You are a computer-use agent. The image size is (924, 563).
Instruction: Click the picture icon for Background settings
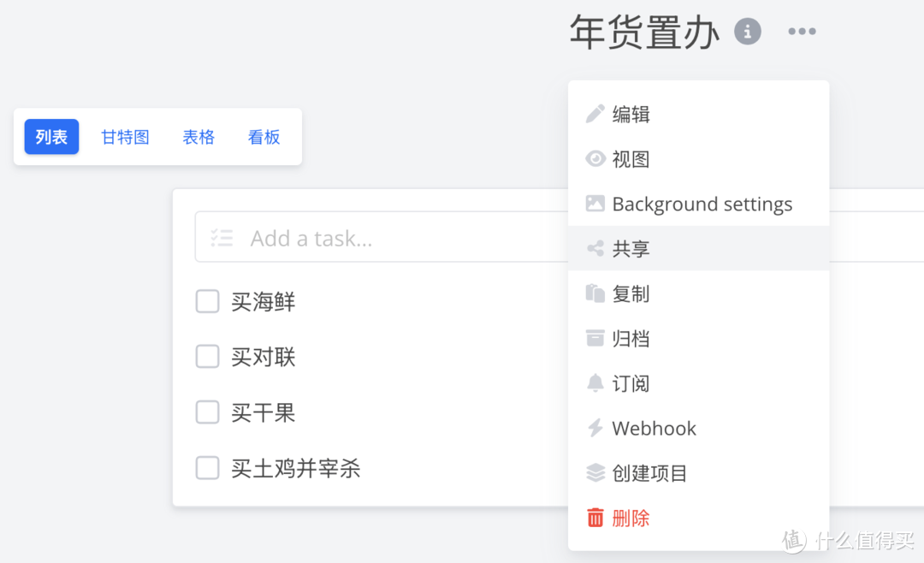(x=596, y=204)
